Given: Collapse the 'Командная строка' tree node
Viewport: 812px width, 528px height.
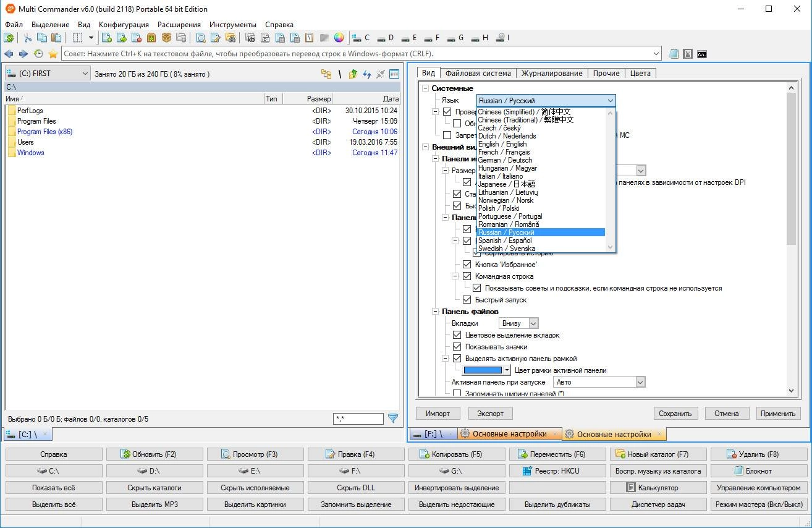Looking at the screenshot, I should (455, 276).
